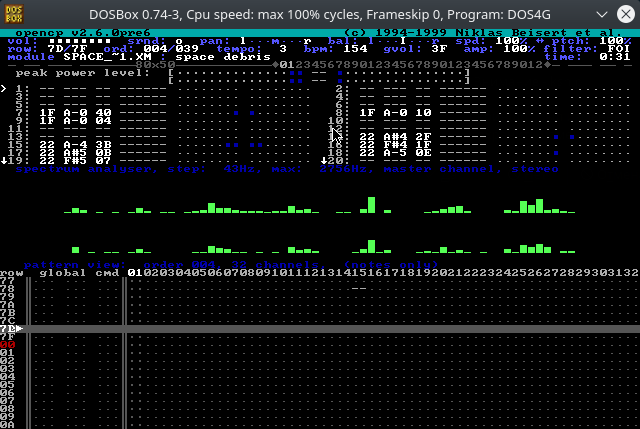Screen dimensions: 640x429
Task: Click the current row arrow at row 7D
Action: point(20,329)
